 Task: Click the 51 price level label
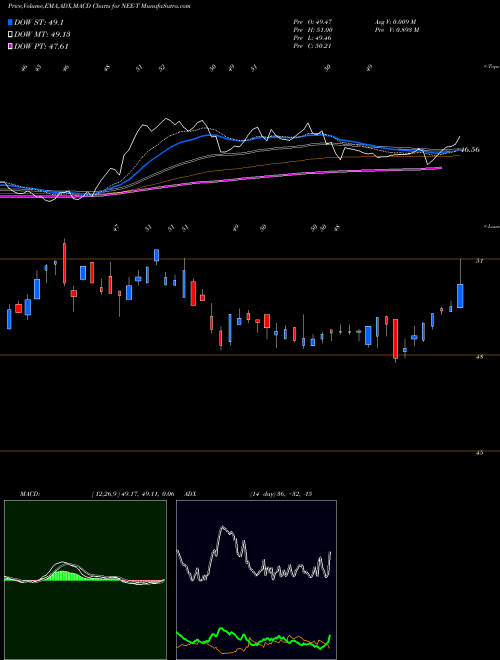tap(479, 261)
